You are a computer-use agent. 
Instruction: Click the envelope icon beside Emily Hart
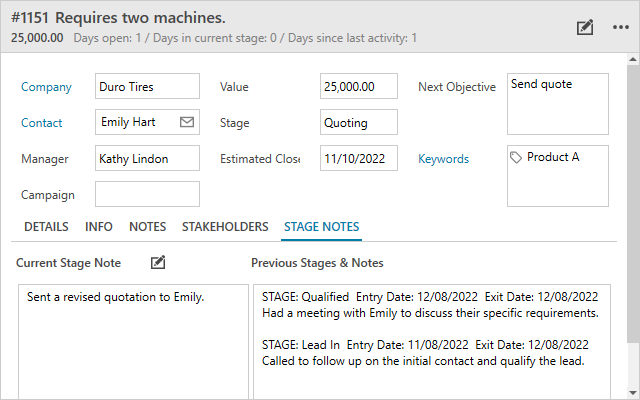186,122
